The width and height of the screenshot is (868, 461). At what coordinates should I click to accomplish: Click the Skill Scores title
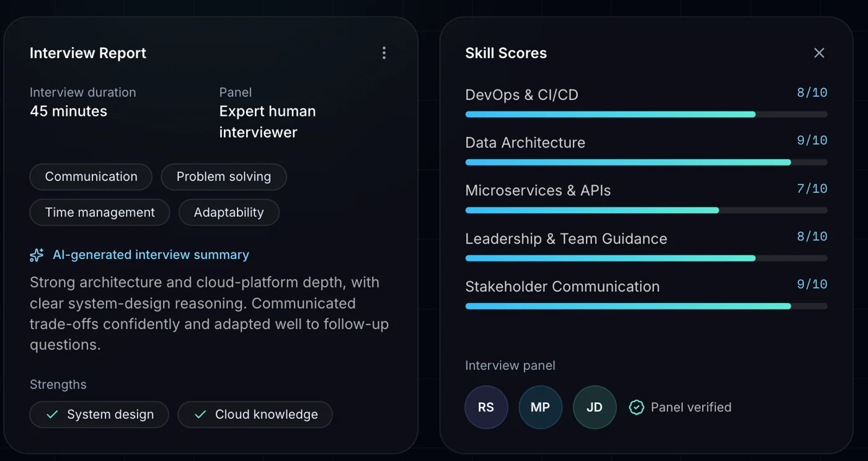pos(506,53)
